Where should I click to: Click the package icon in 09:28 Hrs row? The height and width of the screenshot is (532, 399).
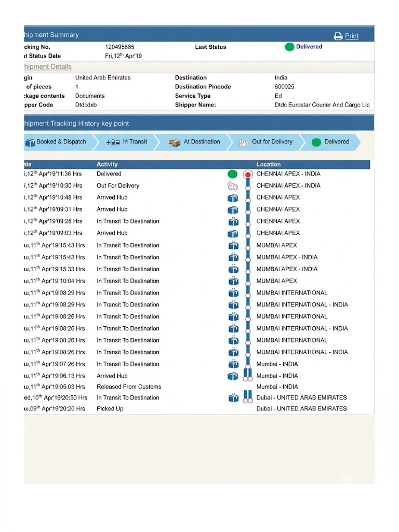[233, 221]
